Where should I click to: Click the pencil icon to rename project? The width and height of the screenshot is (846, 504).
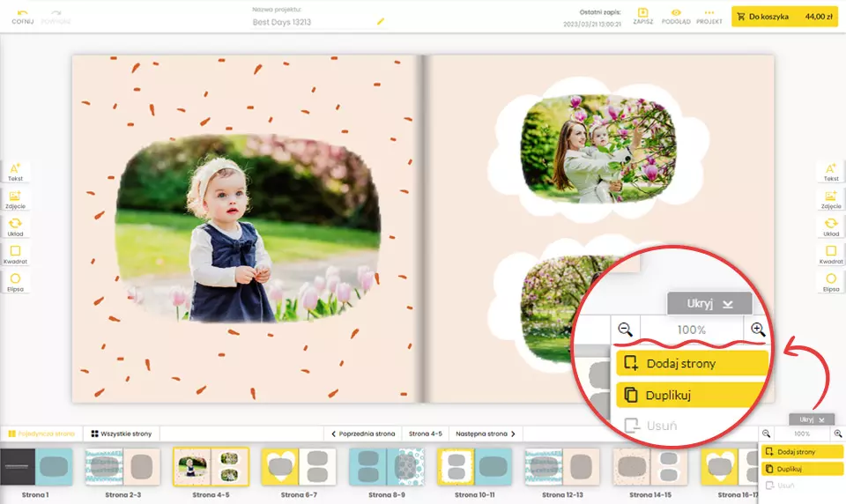381,21
